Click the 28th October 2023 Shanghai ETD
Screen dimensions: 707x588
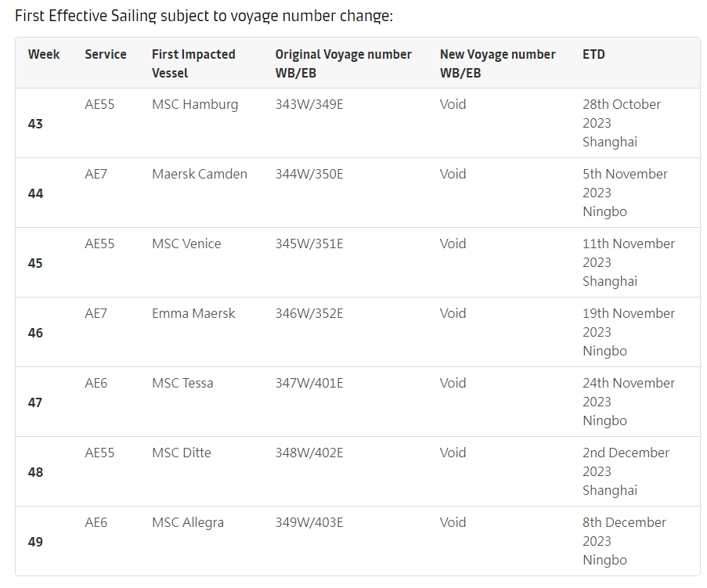pyautogui.click(x=622, y=123)
